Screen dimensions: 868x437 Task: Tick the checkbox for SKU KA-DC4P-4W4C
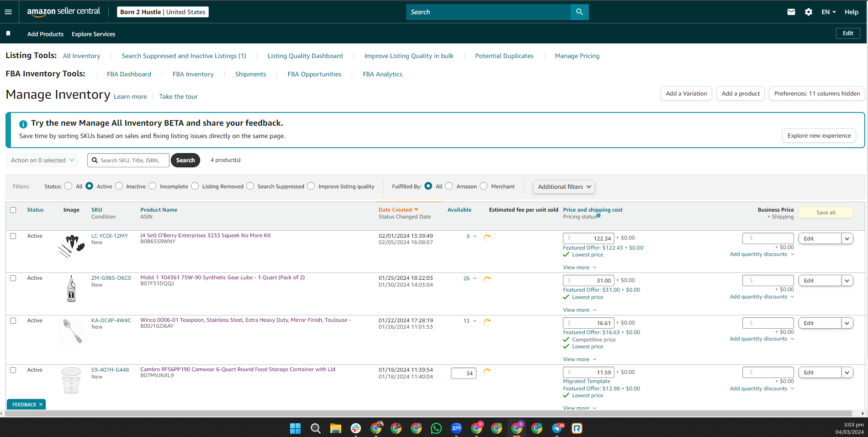(13, 320)
